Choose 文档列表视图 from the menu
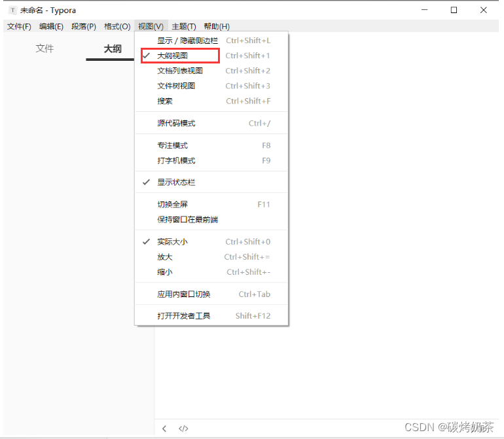The image size is (504, 439). point(211,71)
